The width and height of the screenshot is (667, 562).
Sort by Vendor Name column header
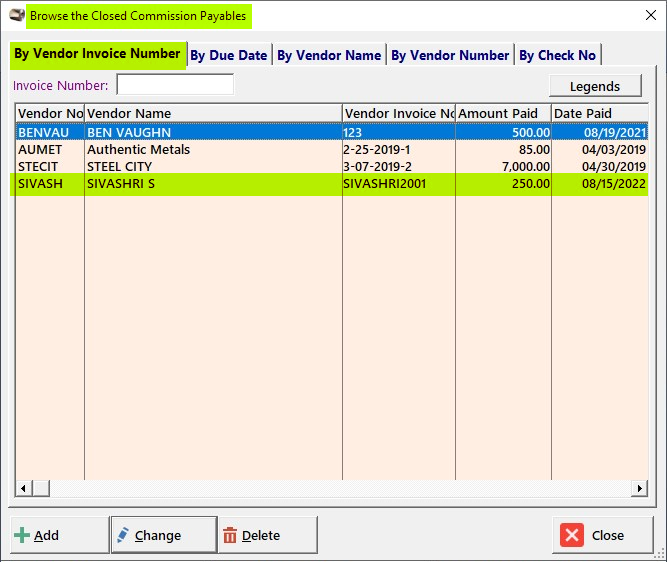(212, 113)
